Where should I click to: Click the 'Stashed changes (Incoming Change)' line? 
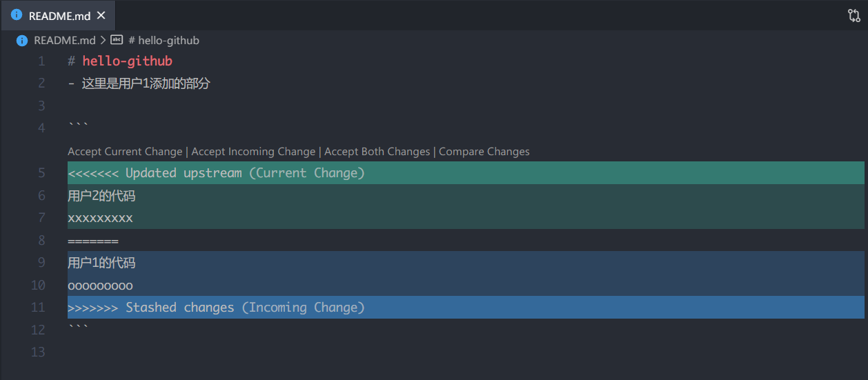[216, 308]
